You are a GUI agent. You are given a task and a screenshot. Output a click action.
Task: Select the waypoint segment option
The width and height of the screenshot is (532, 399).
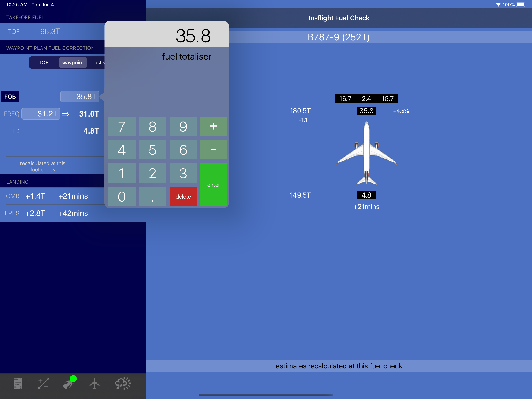click(x=73, y=63)
